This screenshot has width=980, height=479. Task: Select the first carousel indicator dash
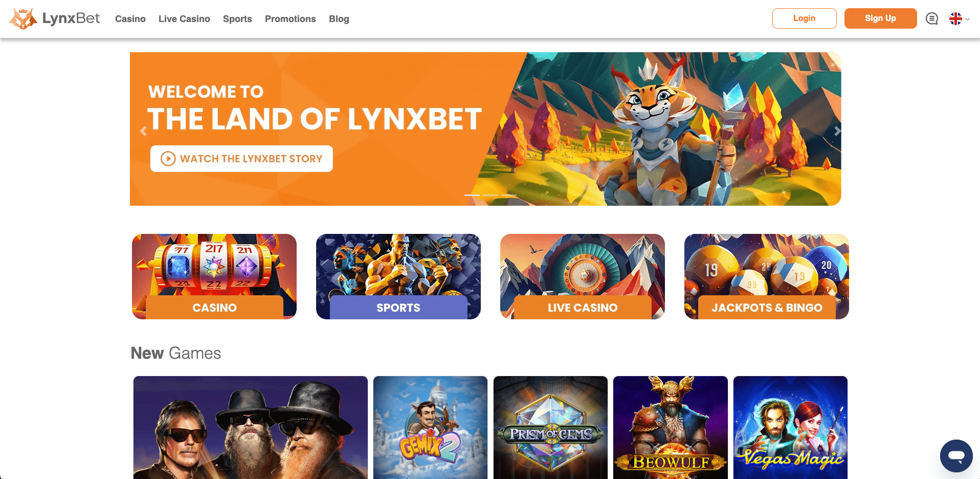[x=472, y=195]
